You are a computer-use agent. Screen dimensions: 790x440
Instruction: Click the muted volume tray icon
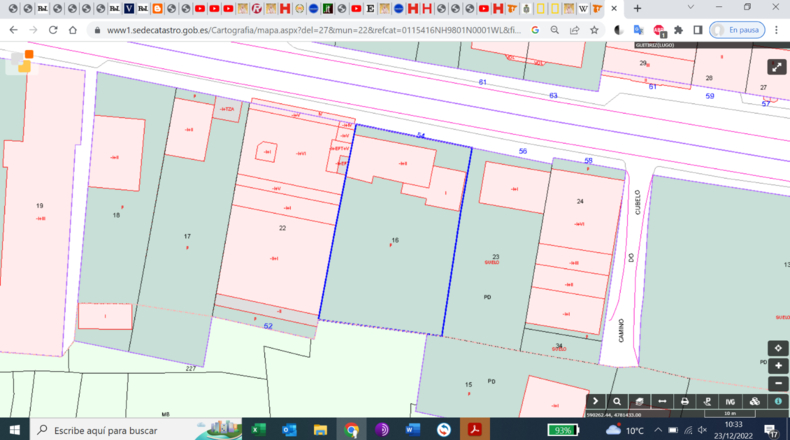coord(702,430)
